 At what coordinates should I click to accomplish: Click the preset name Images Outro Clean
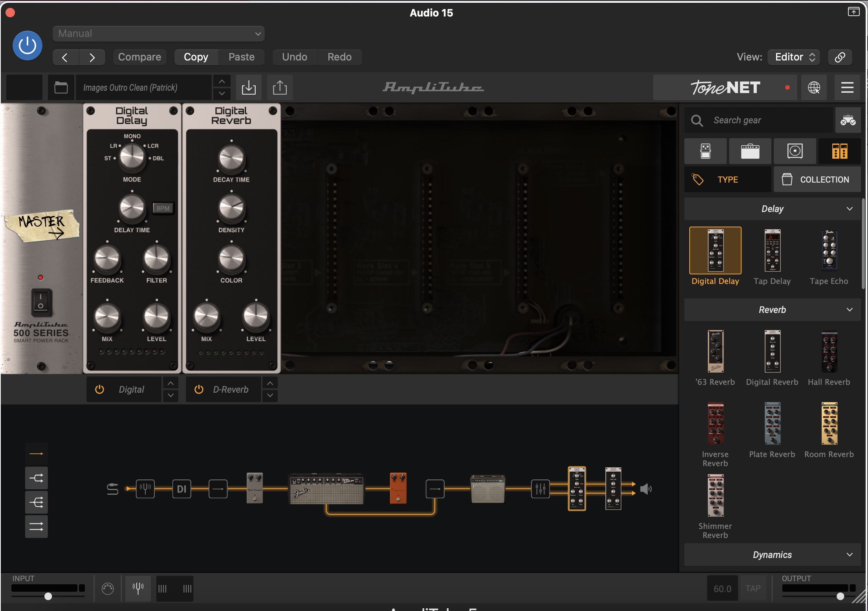click(143, 87)
